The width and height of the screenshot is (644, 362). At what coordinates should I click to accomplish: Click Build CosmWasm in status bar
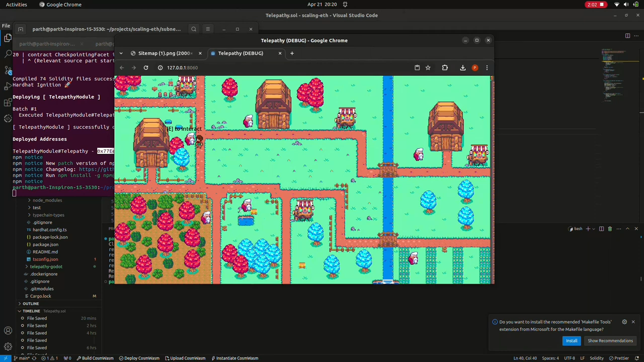pyautogui.click(x=95, y=358)
